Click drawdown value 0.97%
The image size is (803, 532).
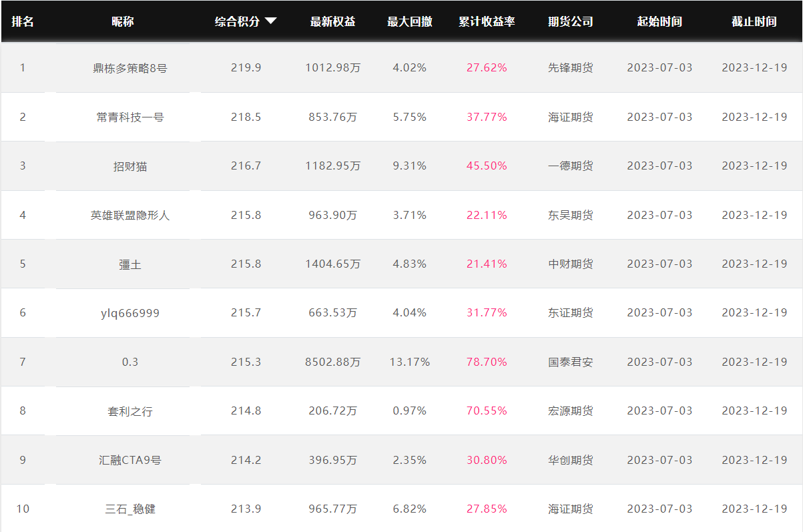click(x=410, y=411)
